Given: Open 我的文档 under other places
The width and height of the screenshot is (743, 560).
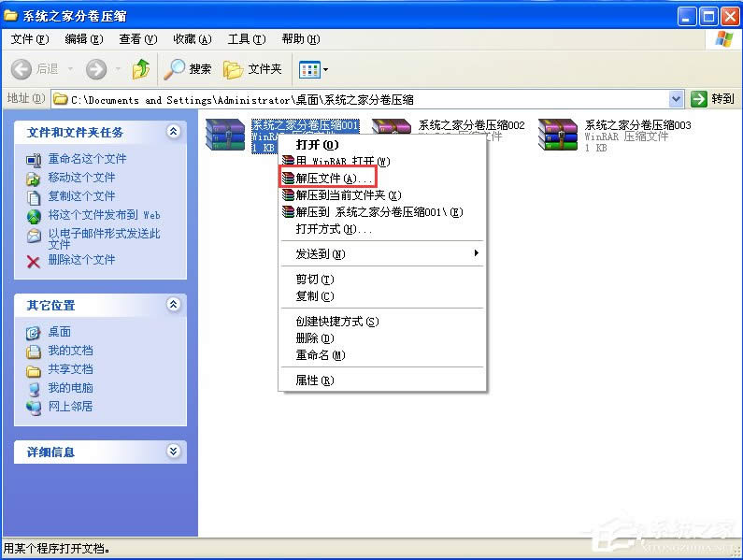Looking at the screenshot, I should (x=70, y=351).
